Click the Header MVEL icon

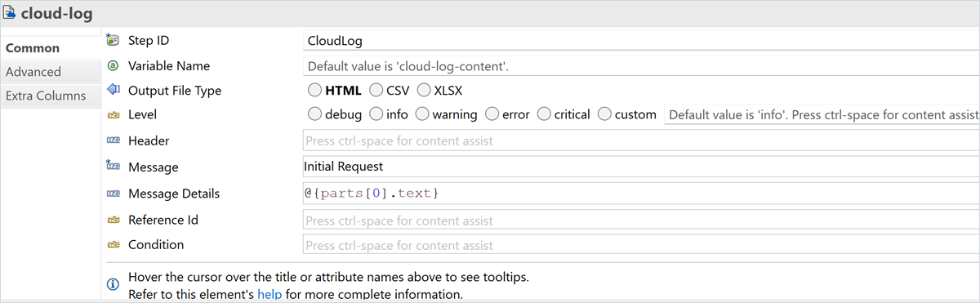[x=114, y=140]
